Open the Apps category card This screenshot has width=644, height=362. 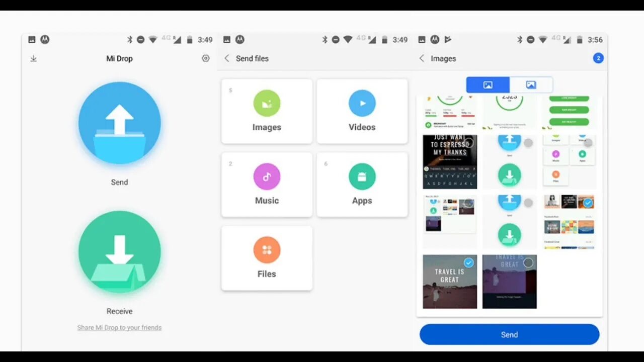tap(362, 185)
